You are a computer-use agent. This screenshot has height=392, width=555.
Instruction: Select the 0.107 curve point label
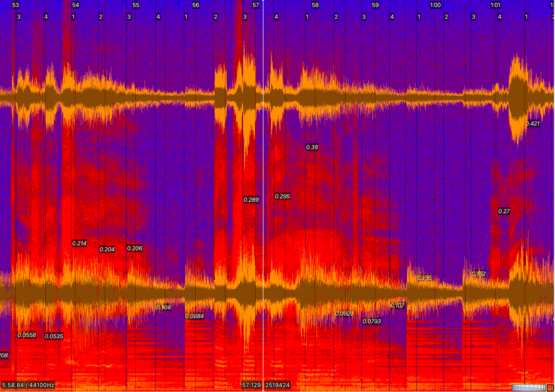pyautogui.click(x=397, y=306)
